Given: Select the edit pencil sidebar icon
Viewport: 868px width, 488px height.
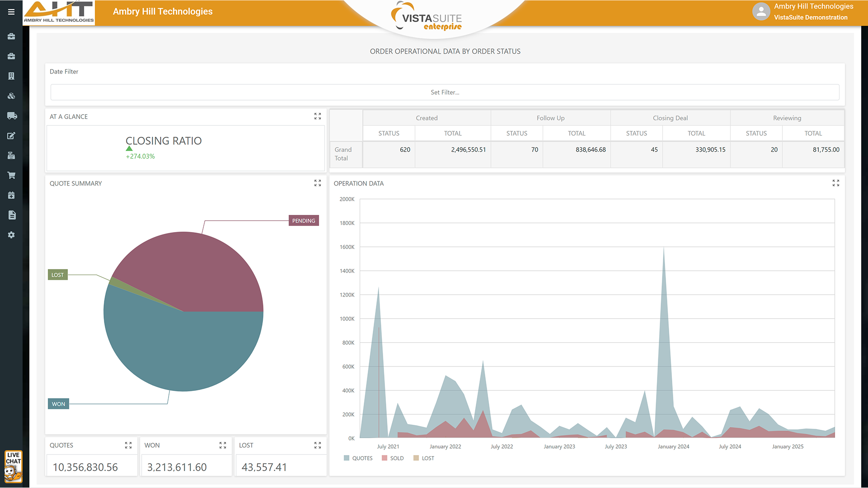Looking at the screenshot, I should 11,136.
